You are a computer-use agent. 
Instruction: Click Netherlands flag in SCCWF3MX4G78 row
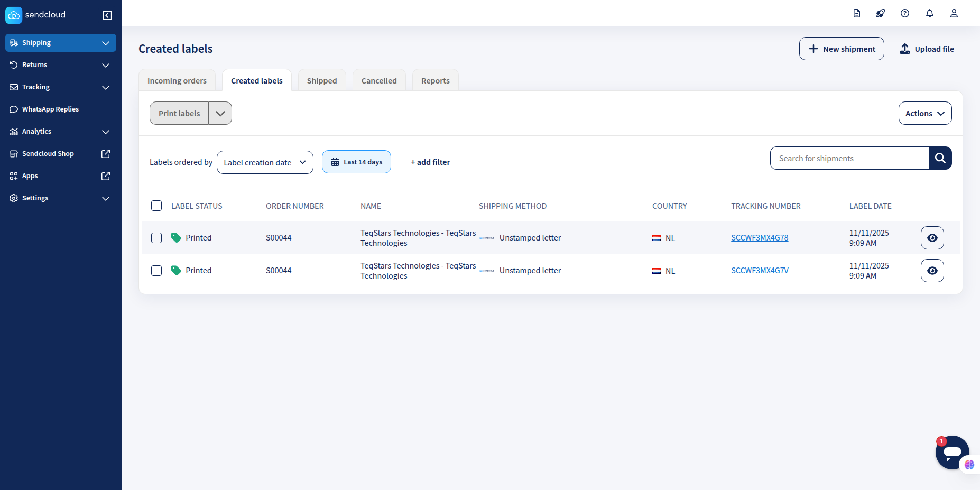pos(657,238)
